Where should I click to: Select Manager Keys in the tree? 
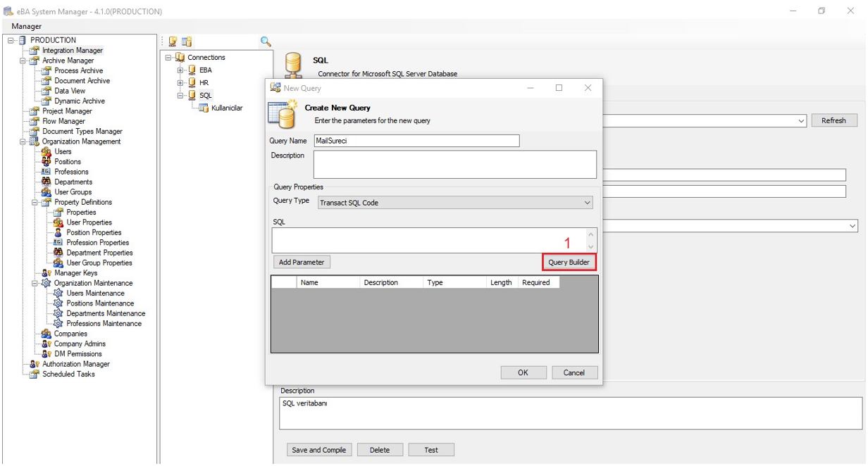(75, 272)
